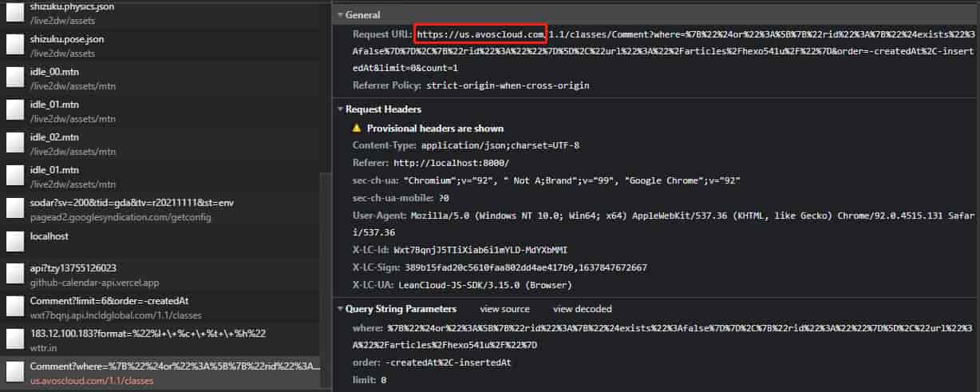
Task: Click the idle_00.mtn file icon
Action: click(16, 78)
